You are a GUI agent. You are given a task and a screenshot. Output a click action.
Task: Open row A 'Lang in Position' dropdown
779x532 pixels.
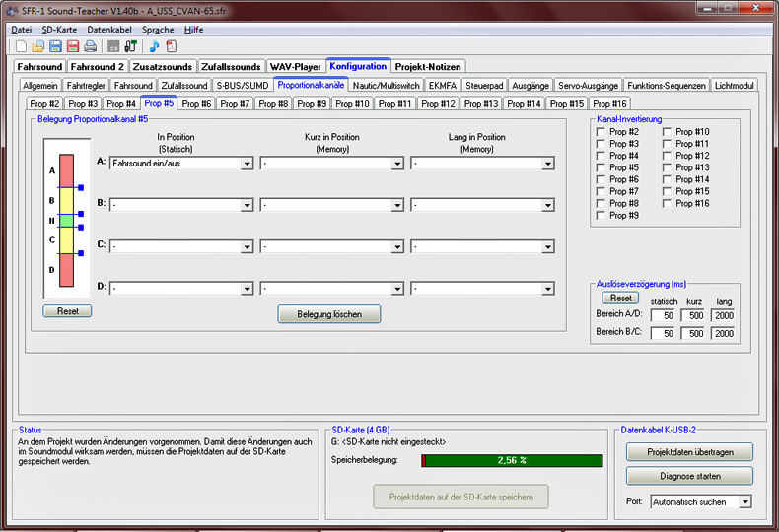pyautogui.click(x=482, y=164)
